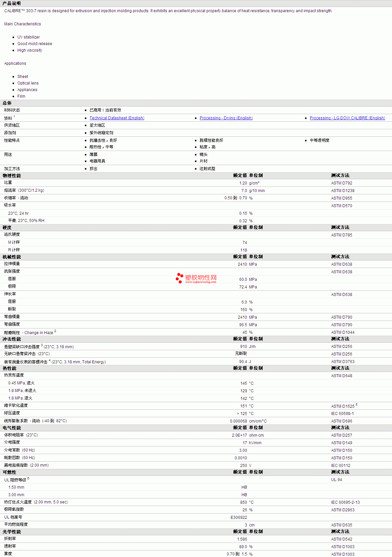
Task: Click the 'ASTM D785' test method cell
Action: coord(342,235)
